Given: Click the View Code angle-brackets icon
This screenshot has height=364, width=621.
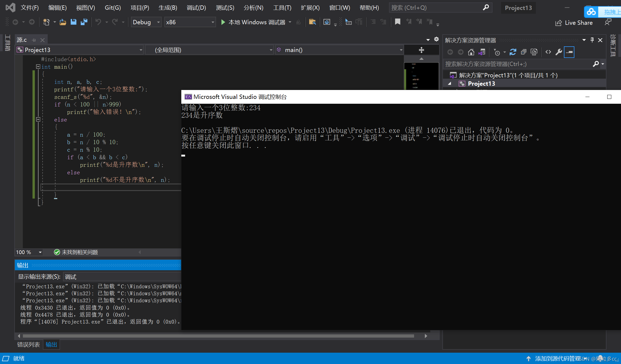Looking at the screenshot, I should [x=548, y=52].
